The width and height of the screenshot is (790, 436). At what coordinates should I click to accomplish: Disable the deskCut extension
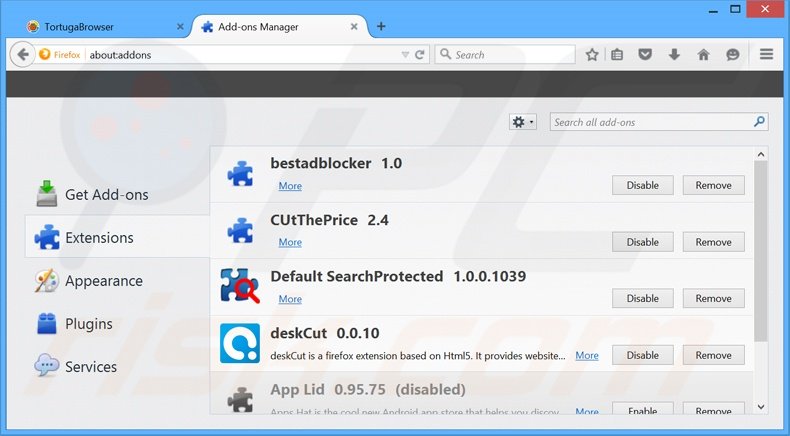[x=642, y=355]
